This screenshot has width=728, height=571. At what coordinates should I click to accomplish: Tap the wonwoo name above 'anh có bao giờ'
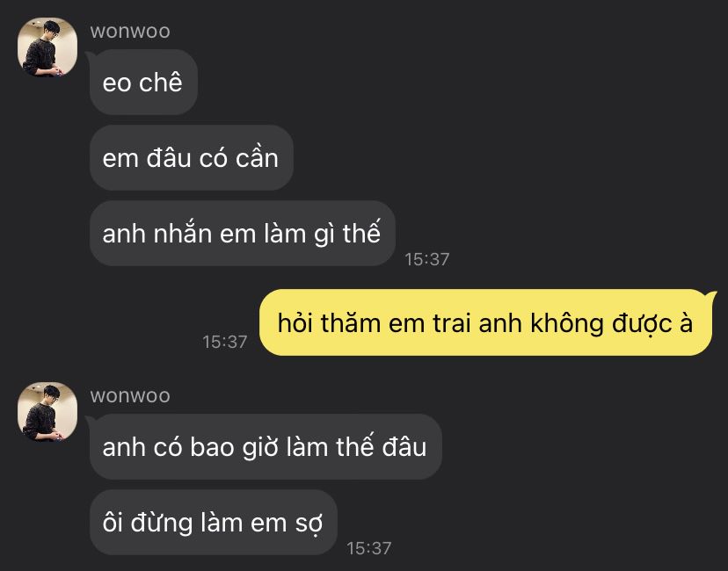pyautogui.click(x=130, y=395)
